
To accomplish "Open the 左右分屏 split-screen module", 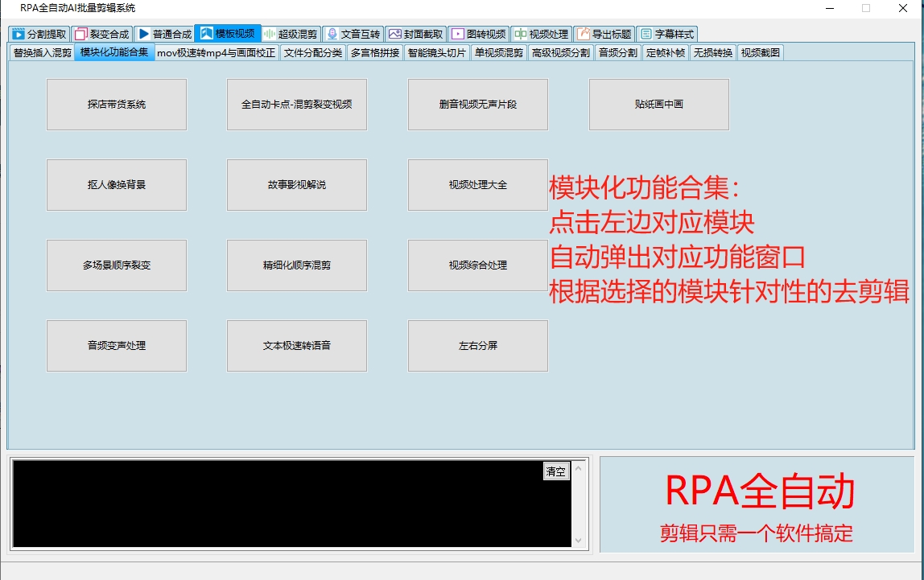I will point(477,346).
